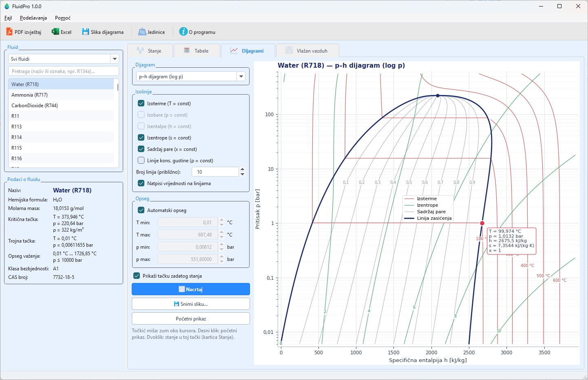Viewport: 588px width, 380px height.
Task: Enable Linije kons. gustine checkbox
Action: click(141, 160)
